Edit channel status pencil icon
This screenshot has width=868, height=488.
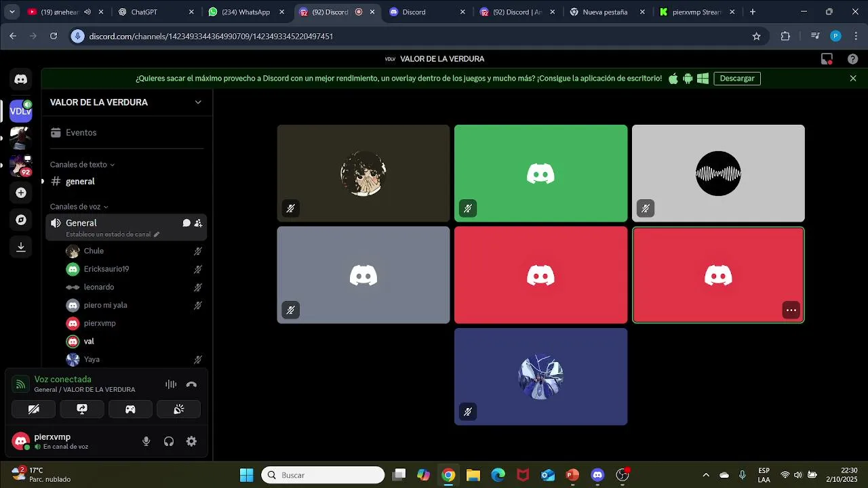157,235
